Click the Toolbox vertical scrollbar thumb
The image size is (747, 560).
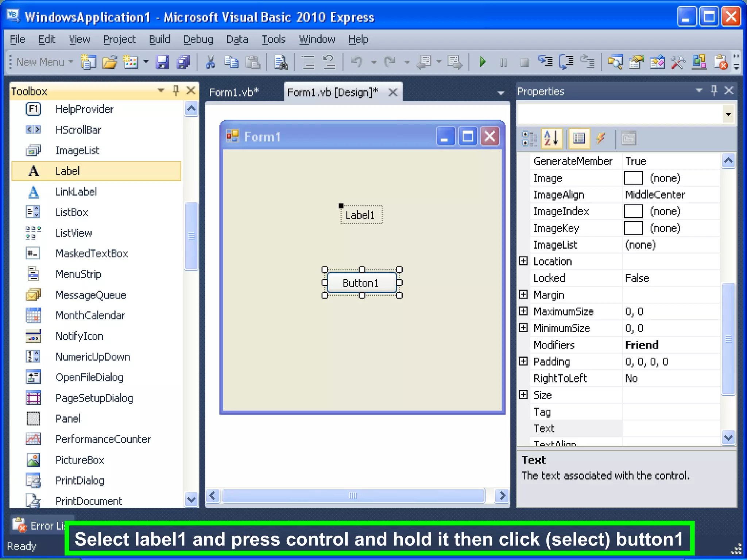point(191,236)
